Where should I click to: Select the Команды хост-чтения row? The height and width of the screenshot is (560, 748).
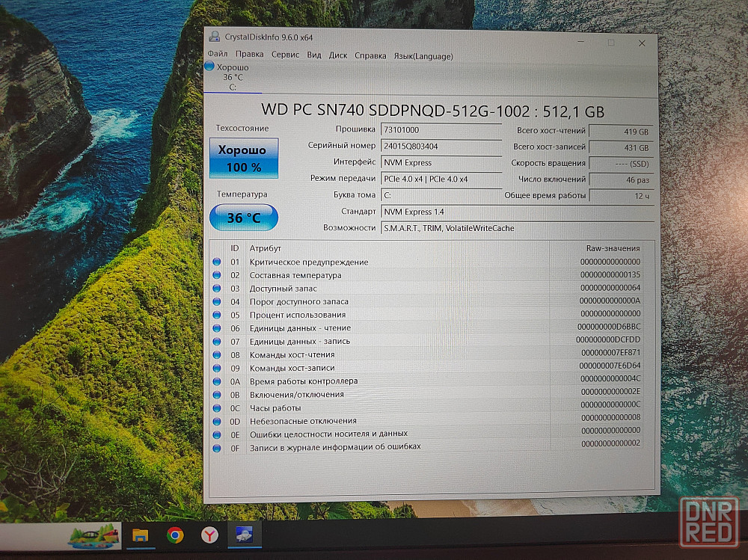pyautogui.click(x=427, y=354)
